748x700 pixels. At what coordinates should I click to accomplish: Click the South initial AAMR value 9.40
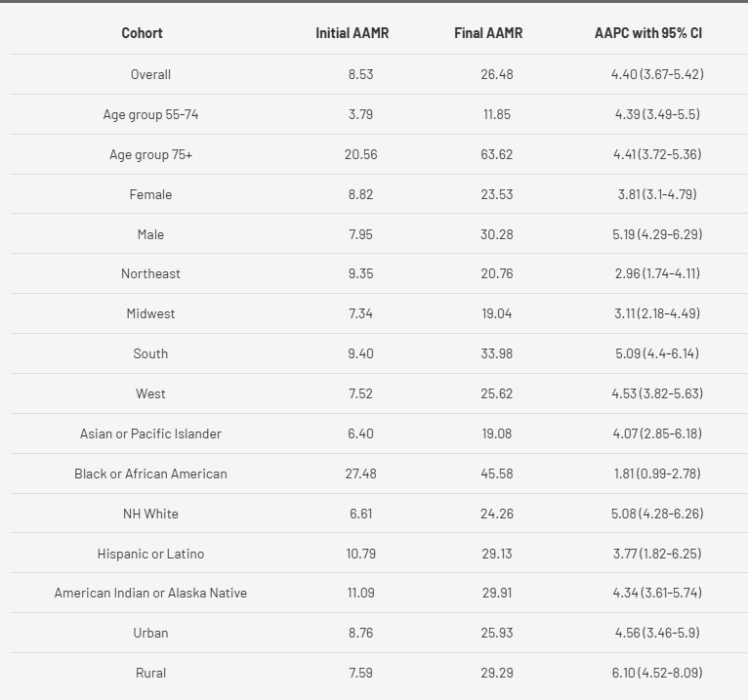coord(360,353)
